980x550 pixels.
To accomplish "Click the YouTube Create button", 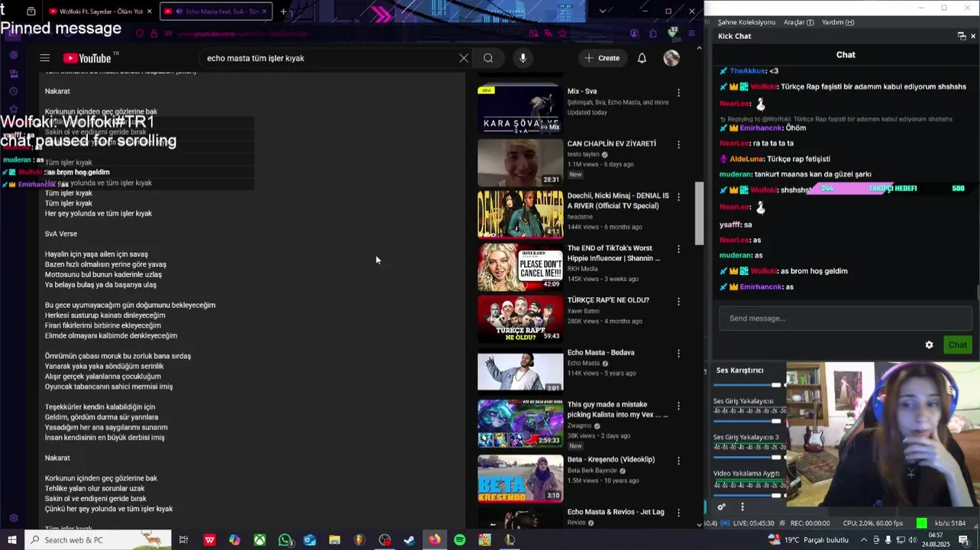I will tap(602, 58).
